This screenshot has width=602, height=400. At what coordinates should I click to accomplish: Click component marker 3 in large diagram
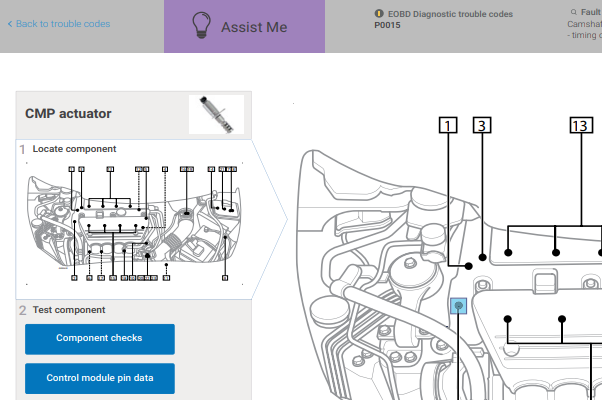pos(482,125)
